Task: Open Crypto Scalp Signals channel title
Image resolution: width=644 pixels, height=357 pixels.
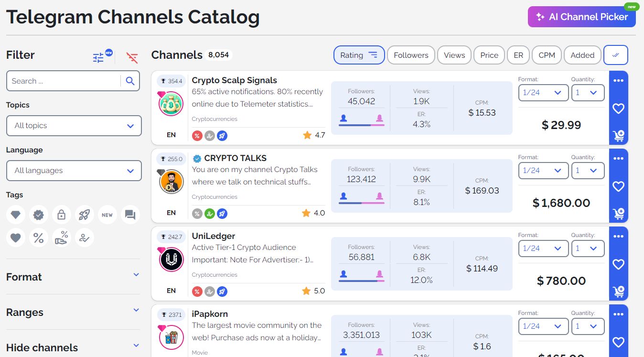Action: pos(234,80)
